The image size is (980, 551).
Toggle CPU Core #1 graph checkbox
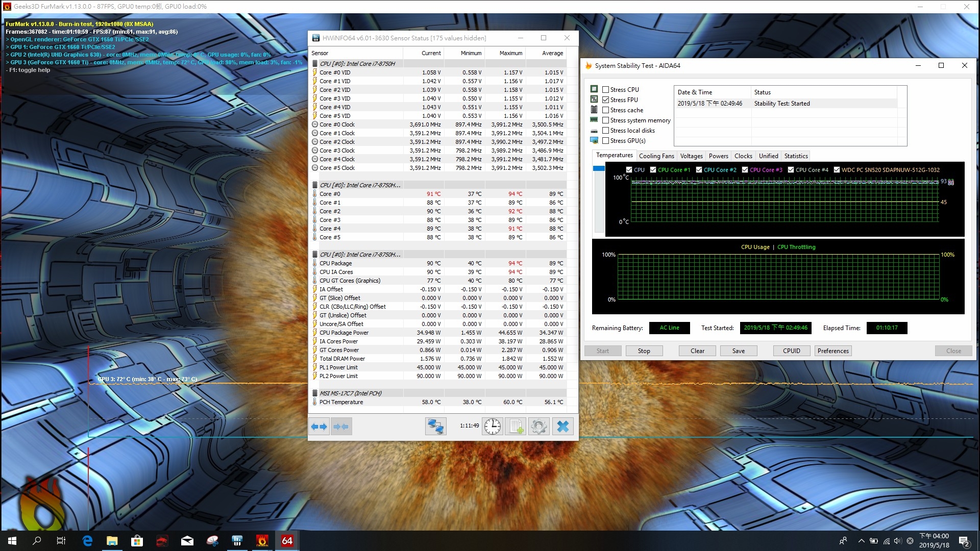(653, 170)
